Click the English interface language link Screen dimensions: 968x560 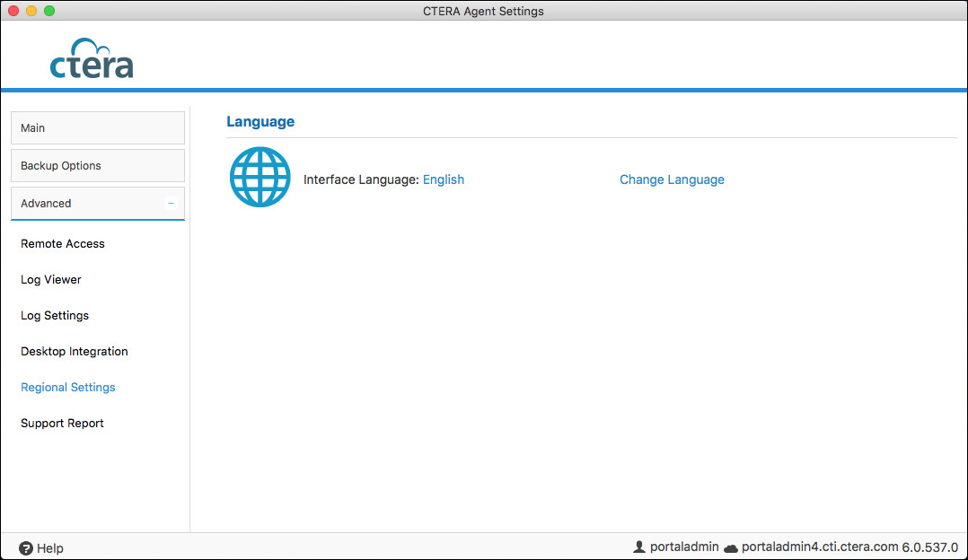(x=444, y=179)
